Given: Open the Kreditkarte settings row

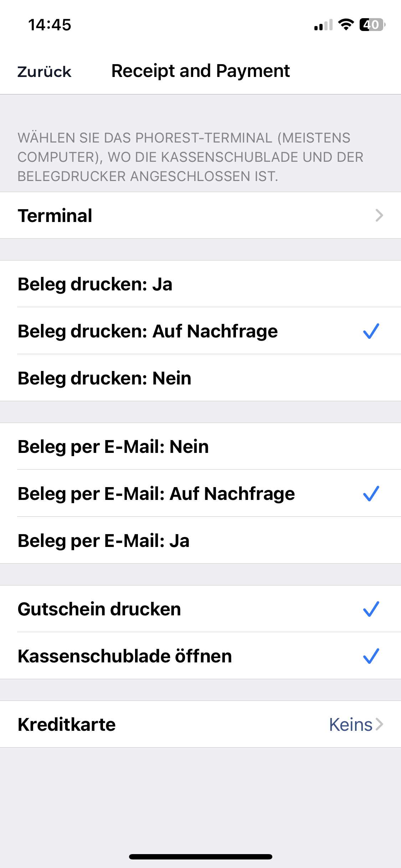Looking at the screenshot, I should [x=200, y=724].
